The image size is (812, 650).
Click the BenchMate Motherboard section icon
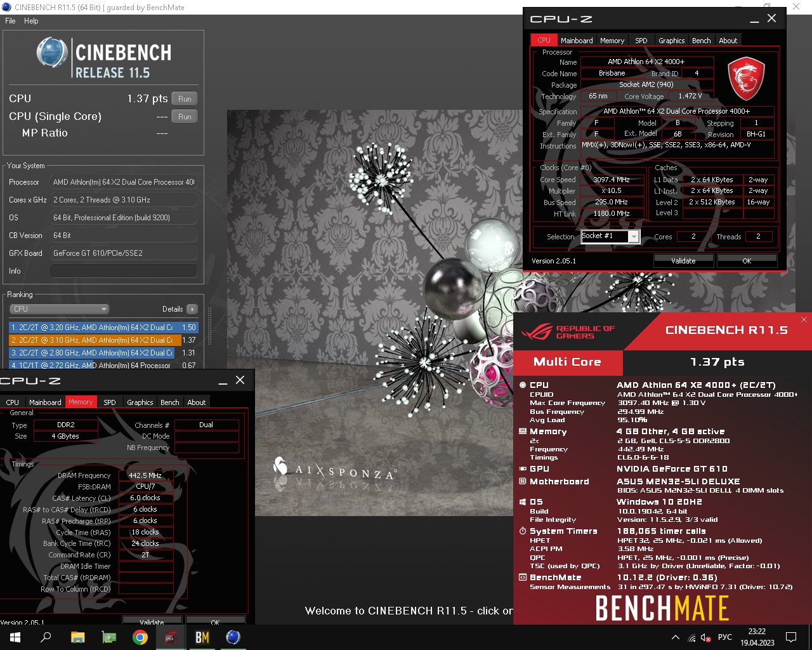coord(523,481)
